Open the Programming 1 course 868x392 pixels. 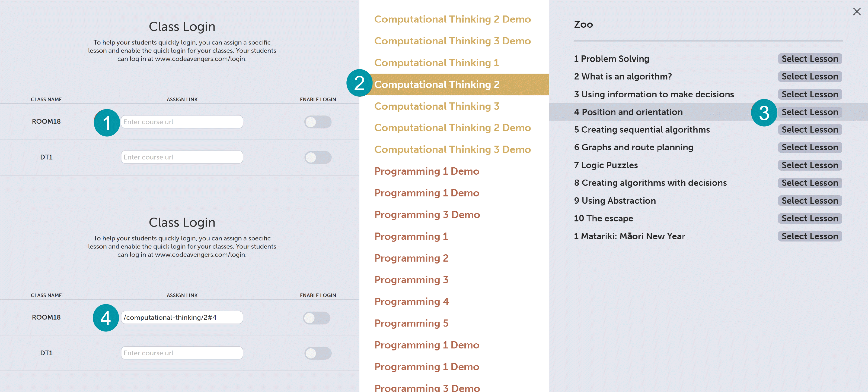tap(411, 236)
